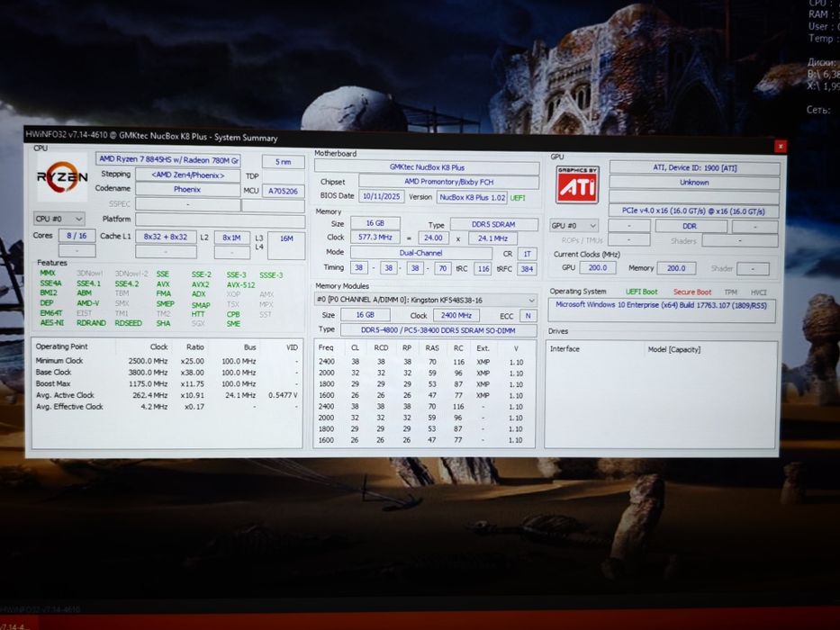
Task: Click the memory type DDR5 SDRAM
Action: click(494, 224)
